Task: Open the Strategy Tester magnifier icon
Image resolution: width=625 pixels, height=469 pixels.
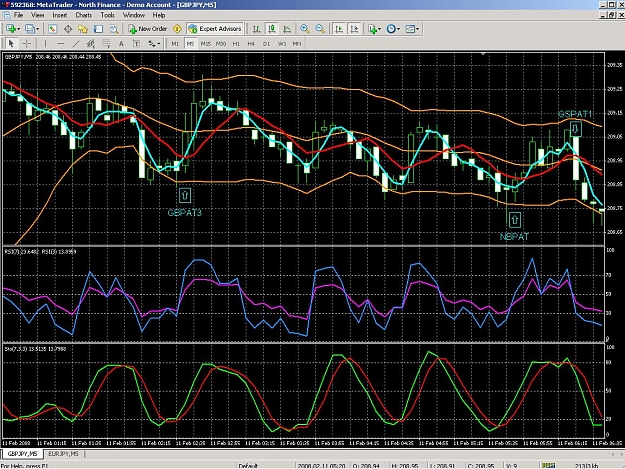Action: [x=114, y=29]
